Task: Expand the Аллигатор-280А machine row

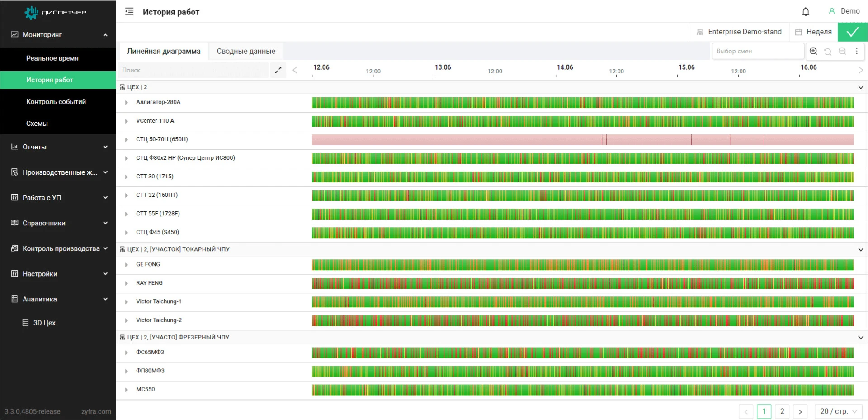Action: (x=127, y=103)
